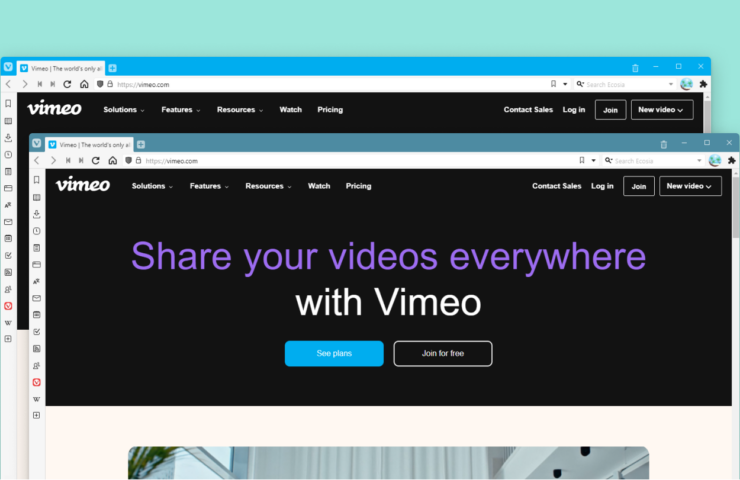Open New video dropdown in front window
Viewport: 740px width, 480px height.
pyautogui.click(x=690, y=186)
